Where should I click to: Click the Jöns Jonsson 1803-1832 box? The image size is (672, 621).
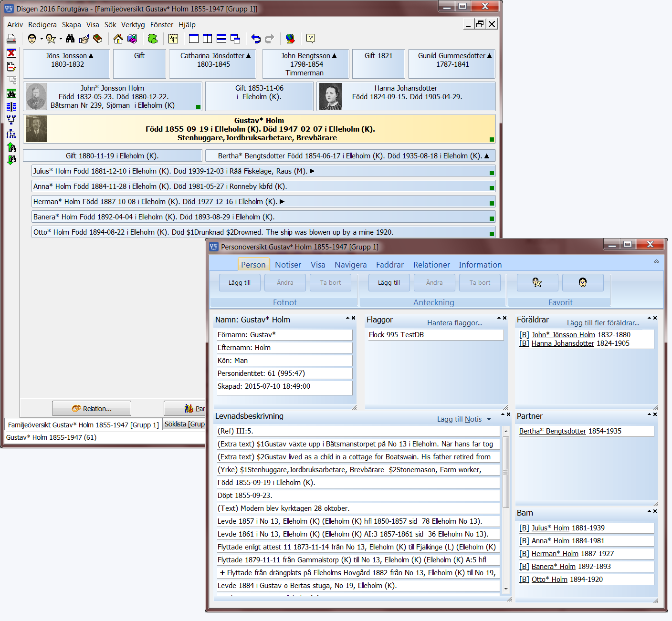tap(67, 64)
